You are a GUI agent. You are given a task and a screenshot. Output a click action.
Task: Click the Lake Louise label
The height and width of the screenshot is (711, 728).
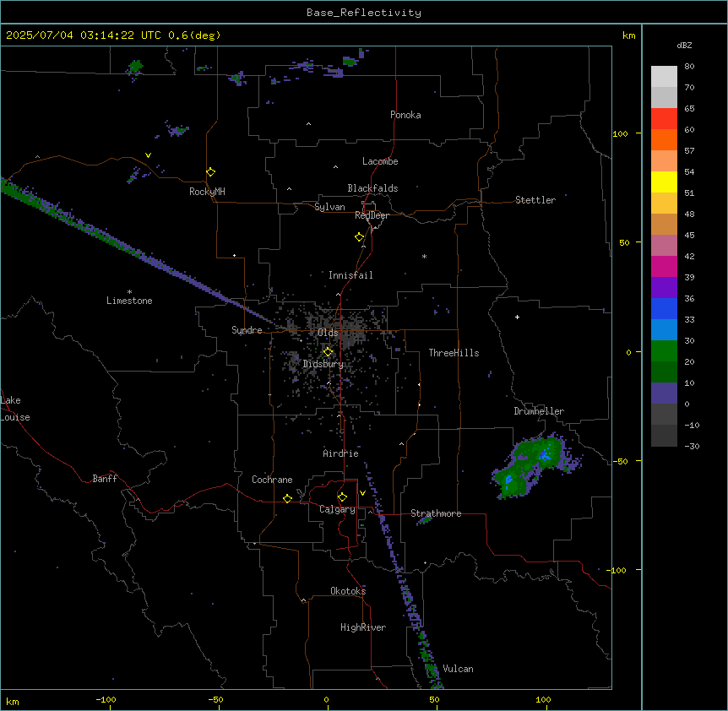tap(15, 409)
